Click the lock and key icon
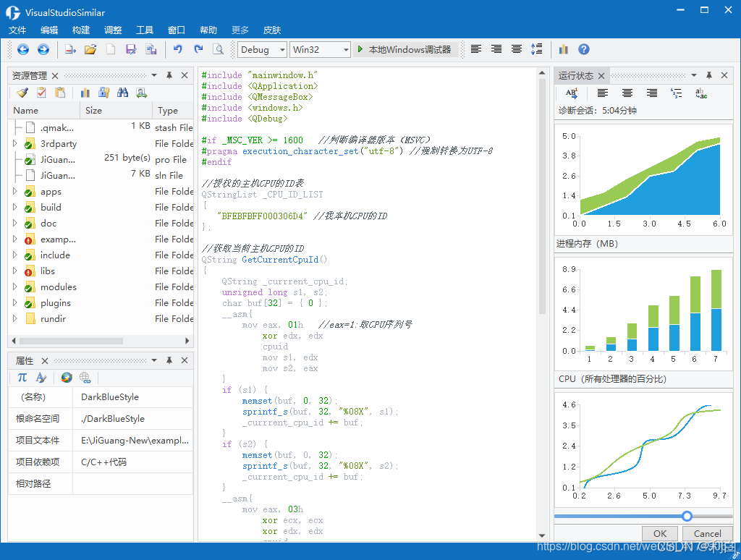Image resolution: width=741 pixels, height=560 pixels. click(104, 93)
